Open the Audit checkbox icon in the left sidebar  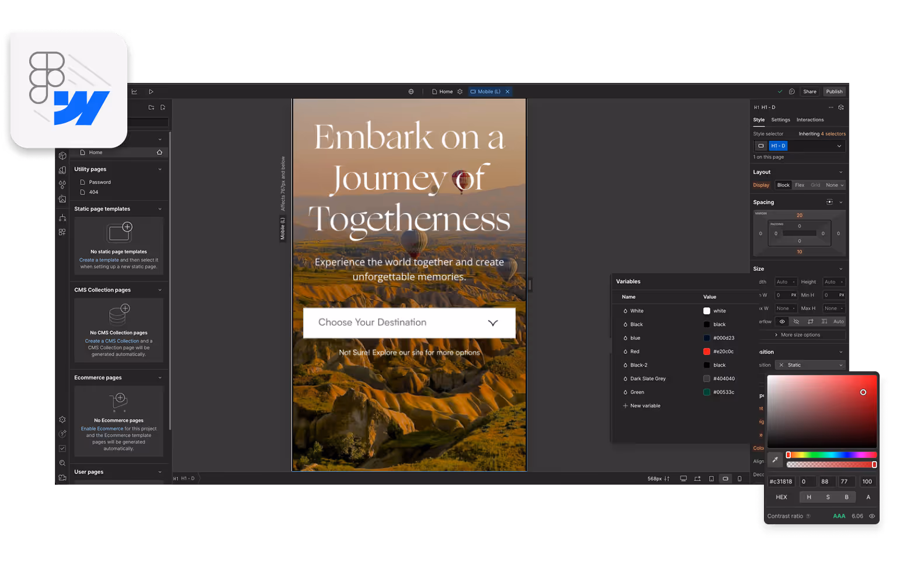click(x=62, y=448)
